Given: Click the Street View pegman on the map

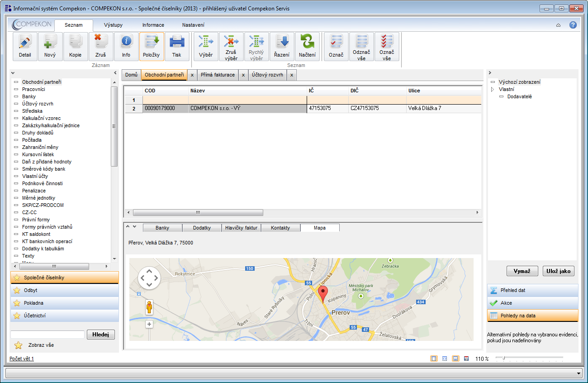Looking at the screenshot, I should tap(149, 307).
